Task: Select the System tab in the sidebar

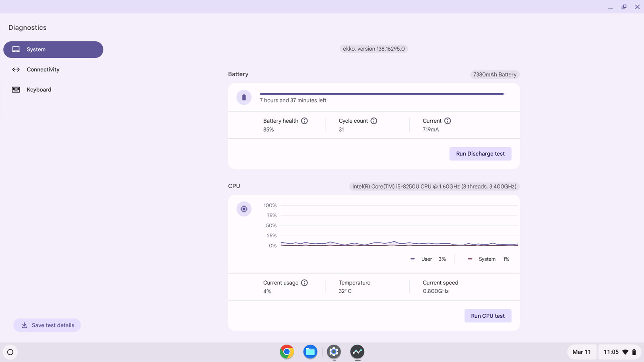Action: point(53,49)
